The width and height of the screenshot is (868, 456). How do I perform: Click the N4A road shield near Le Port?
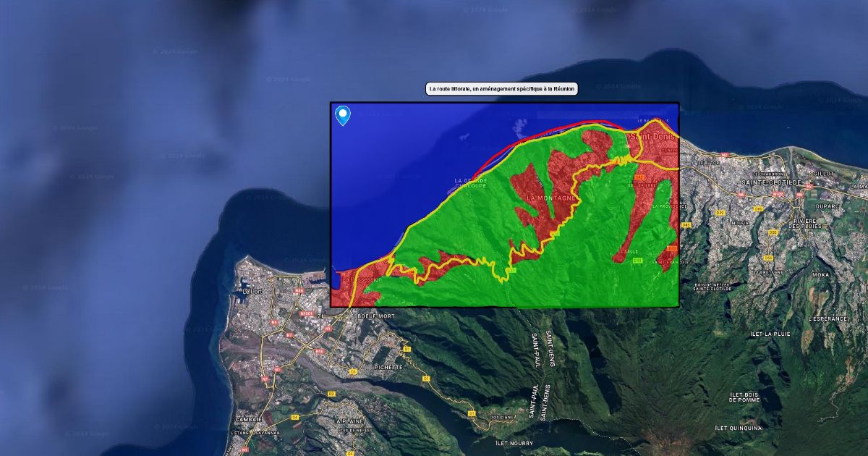pyautogui.click(x=299, y=290)
